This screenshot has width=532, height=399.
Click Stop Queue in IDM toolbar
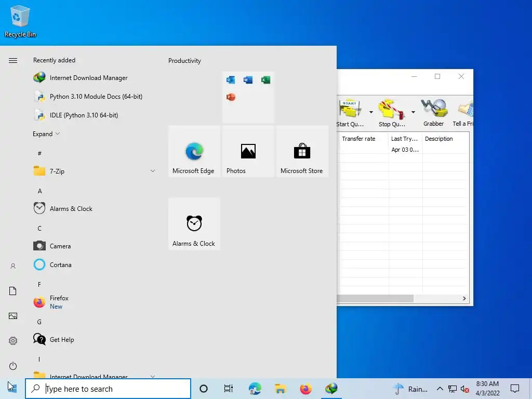pos(392,113)
